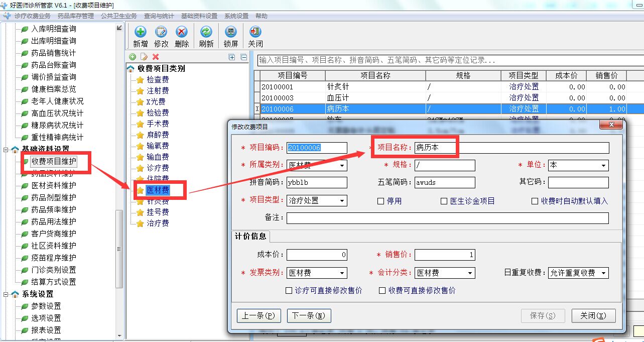Viewport: 644px width, 342px height.
Task: Go to next record with 下一条(N)
Action: pos(309,315)
